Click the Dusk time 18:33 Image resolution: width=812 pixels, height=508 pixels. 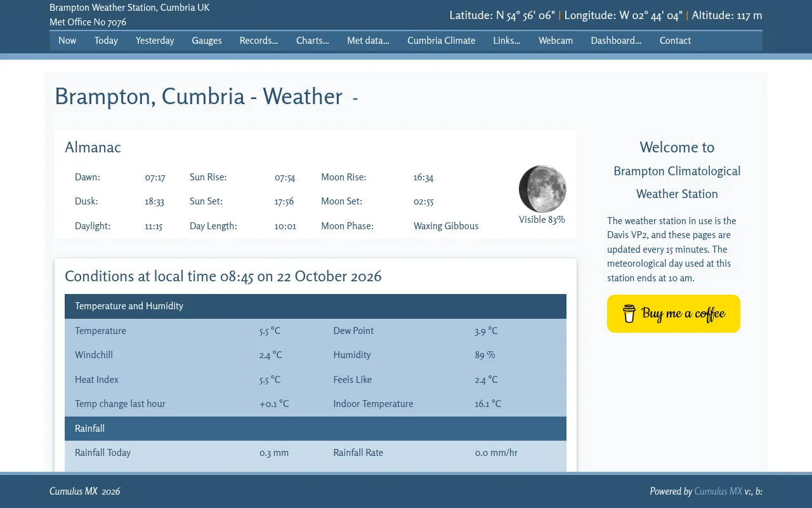click(x=154, y=202)
